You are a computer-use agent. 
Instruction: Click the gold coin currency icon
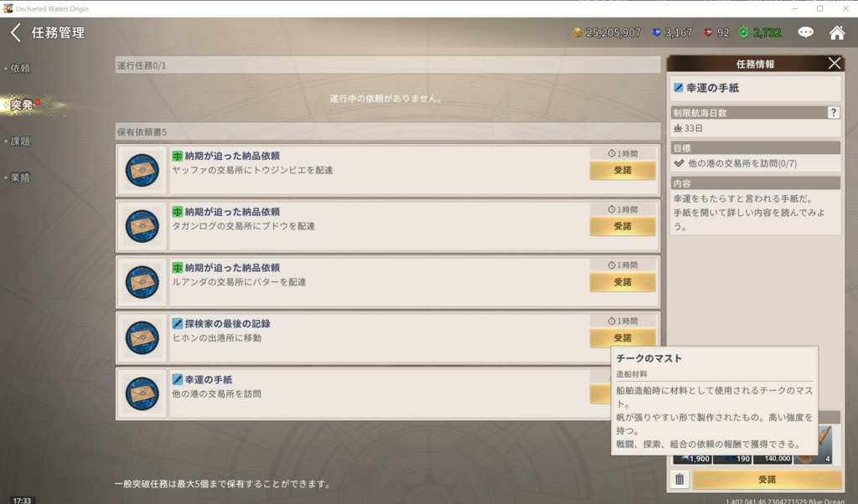pyautogui.click(x=576, y=33)
